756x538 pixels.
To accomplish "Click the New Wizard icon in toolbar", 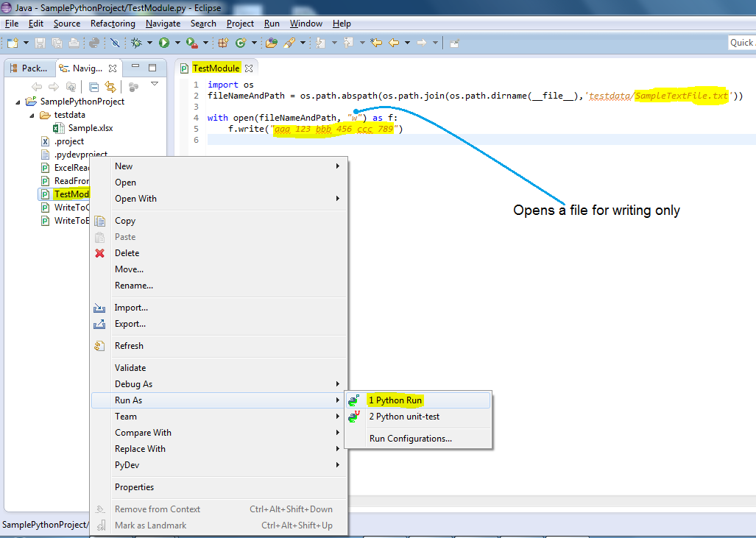I will 12,43.
